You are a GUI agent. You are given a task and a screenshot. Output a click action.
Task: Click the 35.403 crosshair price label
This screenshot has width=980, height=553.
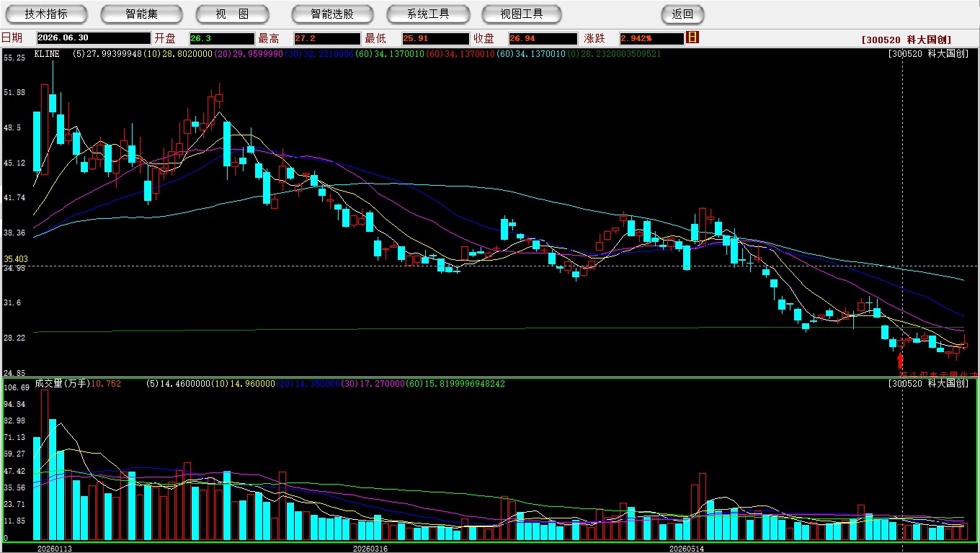pos(15,259)
